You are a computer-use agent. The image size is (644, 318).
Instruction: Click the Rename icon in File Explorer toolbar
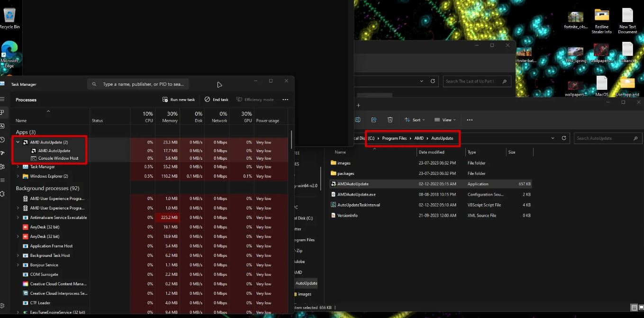pyautogui.click(x=358, y=120)
